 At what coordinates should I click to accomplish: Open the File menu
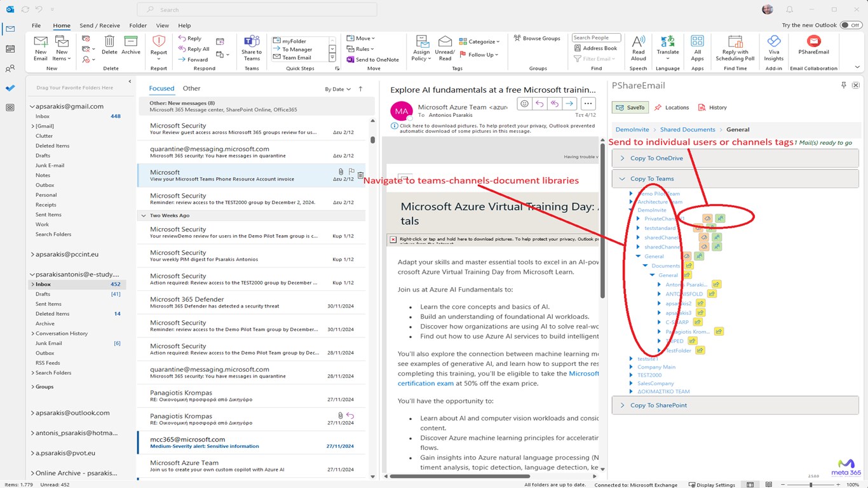click(x=36, y=25)
